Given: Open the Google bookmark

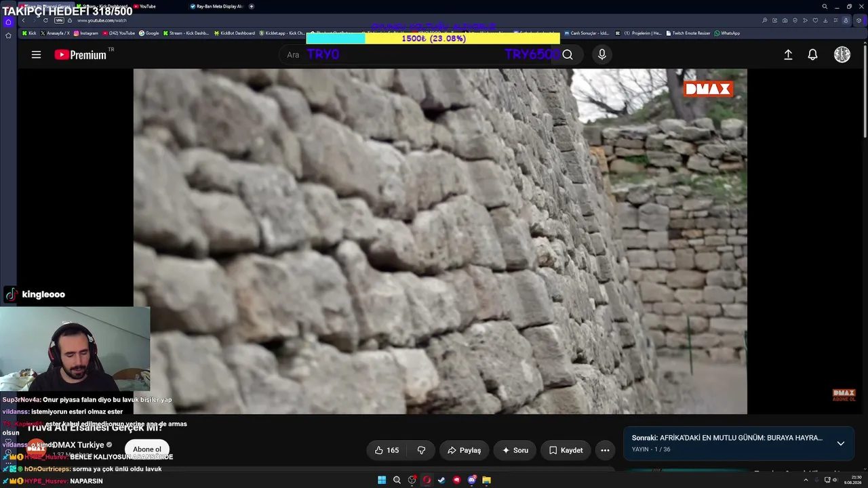Looking at the screenshot, I should coord(149,33).
